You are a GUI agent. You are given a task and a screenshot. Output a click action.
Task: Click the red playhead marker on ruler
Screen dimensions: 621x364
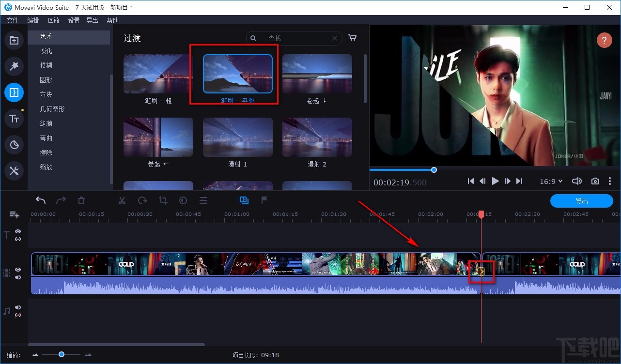(x=481, y=214)
